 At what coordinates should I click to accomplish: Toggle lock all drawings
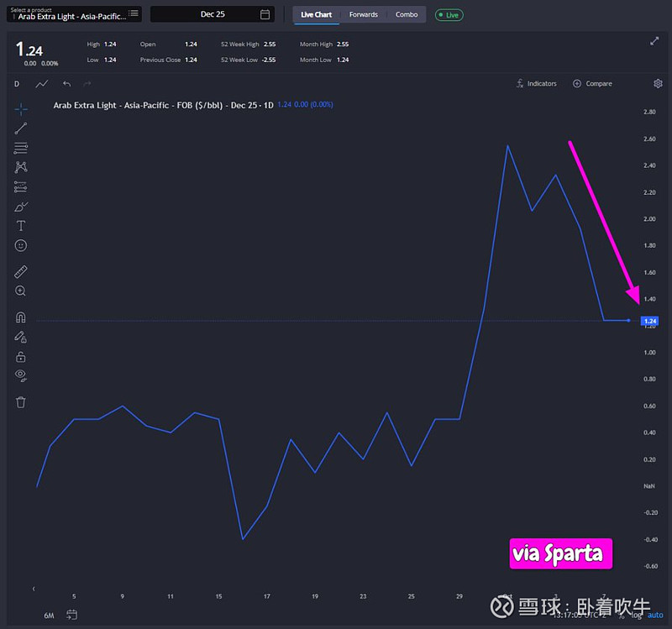tap(21, 357)
